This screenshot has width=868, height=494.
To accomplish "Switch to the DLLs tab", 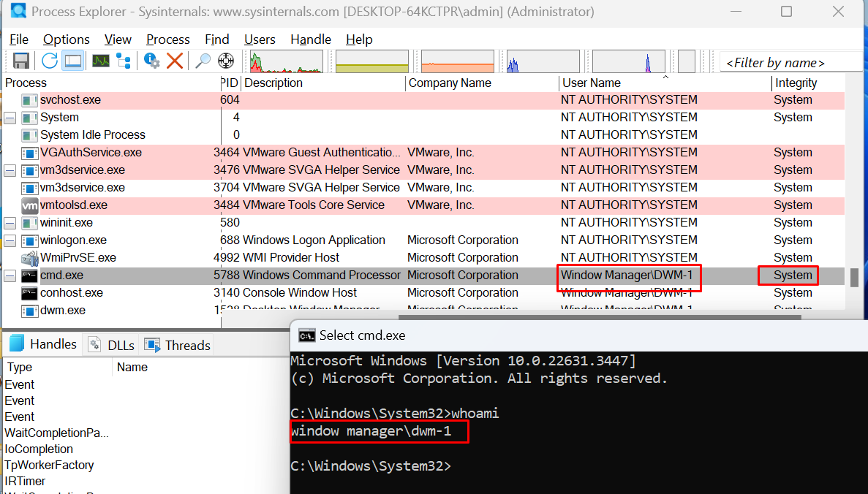I will tap(113, 345).
